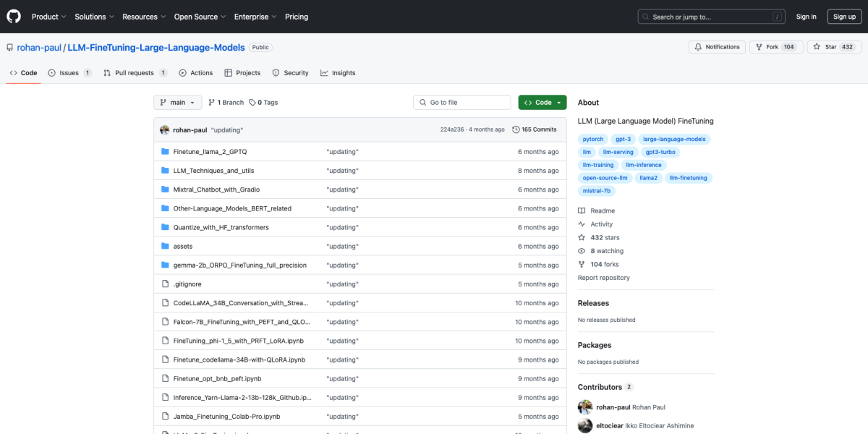
Task: Open the Product menu in header
Action: pyautogui.click(x=48, y=17)
